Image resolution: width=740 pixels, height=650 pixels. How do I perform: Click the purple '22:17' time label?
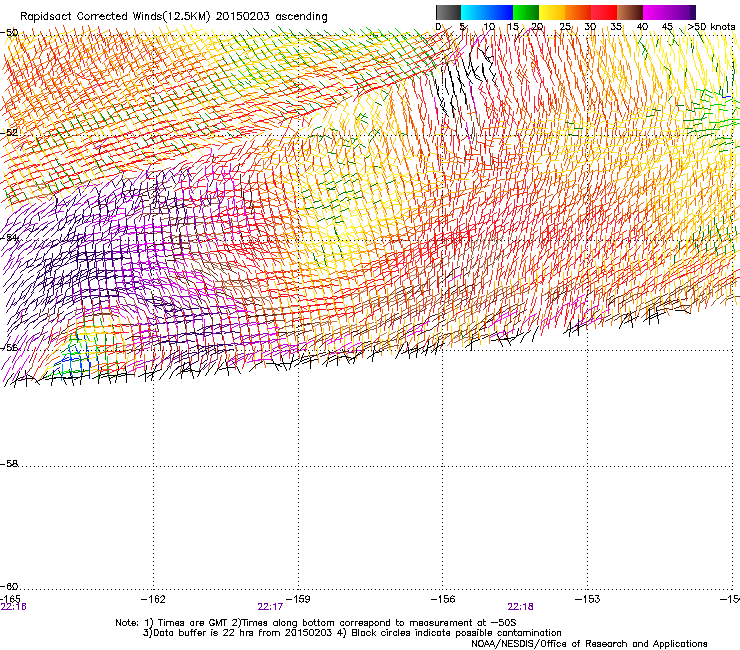pos(270,607)
